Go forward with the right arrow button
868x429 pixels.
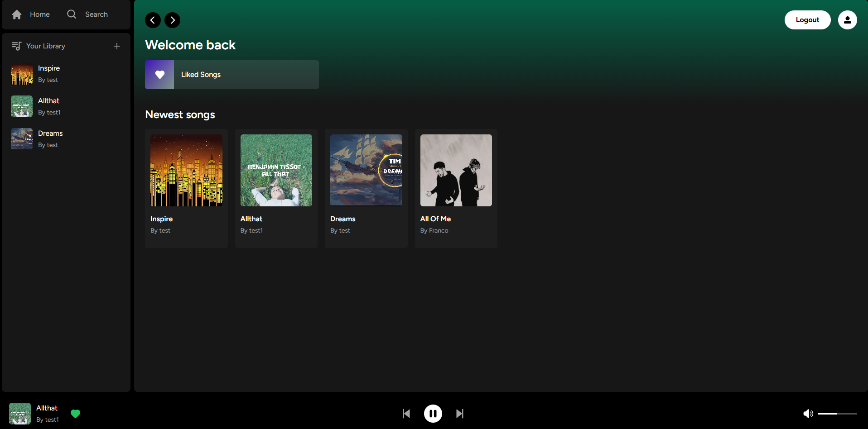click(x=172, y=20)
